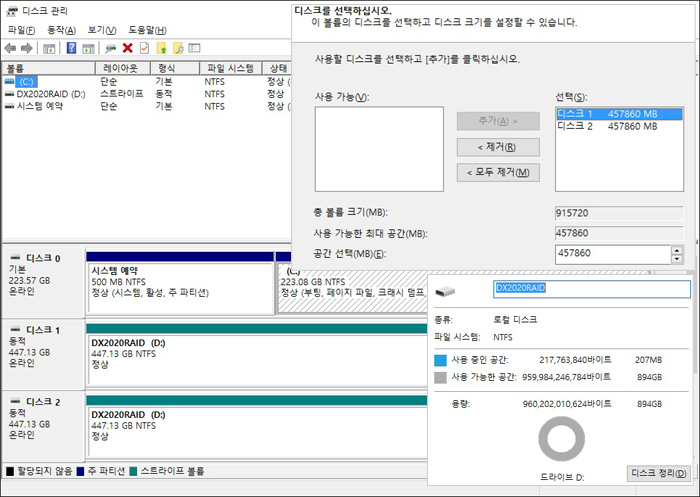Click the 사용 가능한 최대 공간 457860 field

pos(619,233)
